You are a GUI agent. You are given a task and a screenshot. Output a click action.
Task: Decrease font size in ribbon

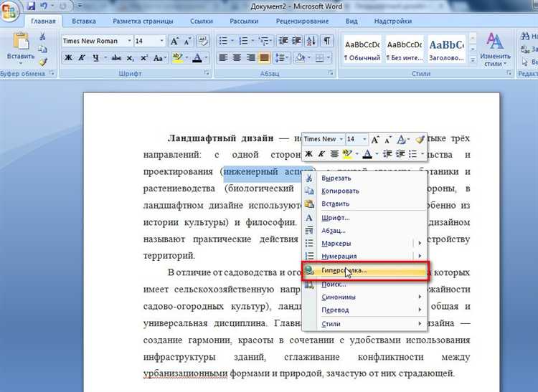coord(187,41)
